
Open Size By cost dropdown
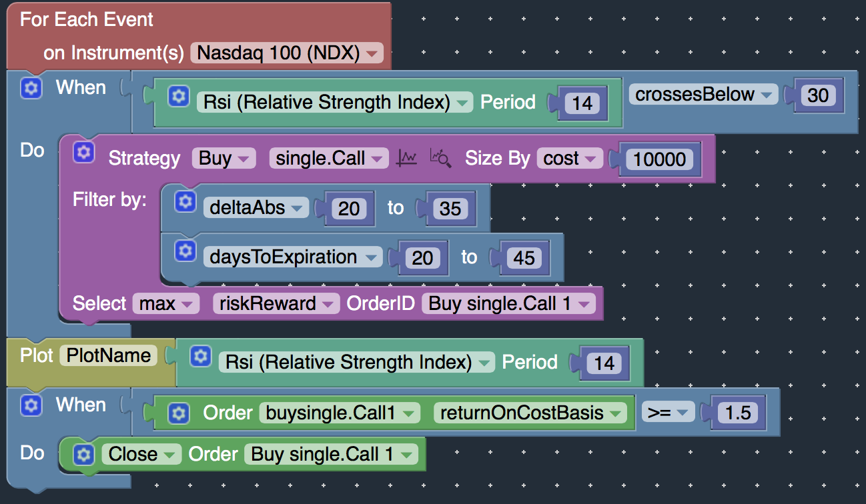[570, 158]
